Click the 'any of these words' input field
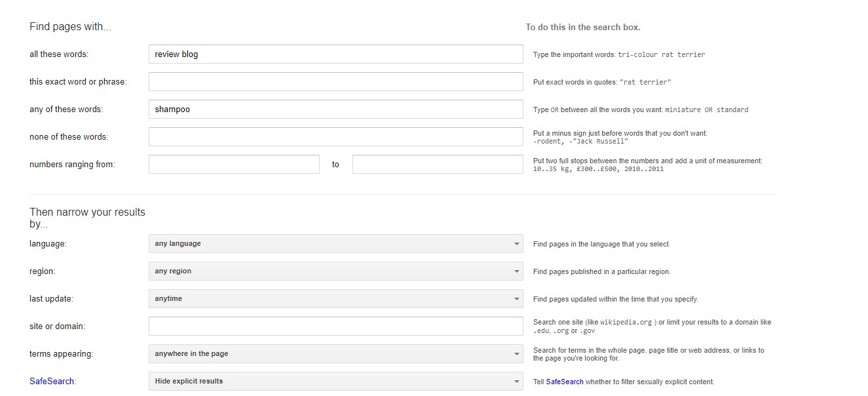This screenshot has height=396, width=868. pyautogui.click(x=335, y=109)
